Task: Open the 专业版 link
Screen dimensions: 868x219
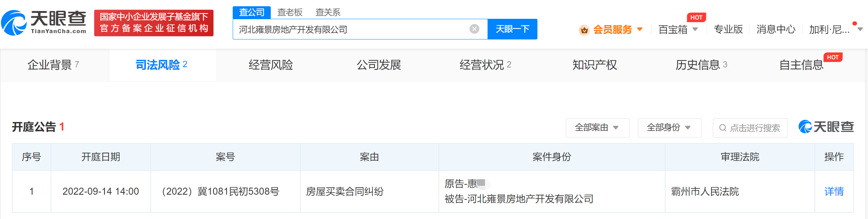Action: point(728,29)
